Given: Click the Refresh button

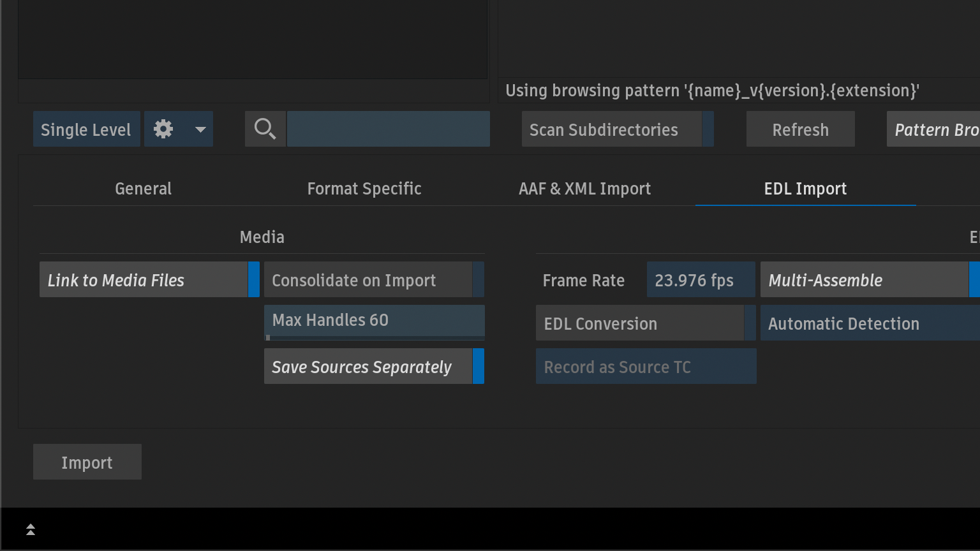Looking at the screenshot, I should (800, 129).
